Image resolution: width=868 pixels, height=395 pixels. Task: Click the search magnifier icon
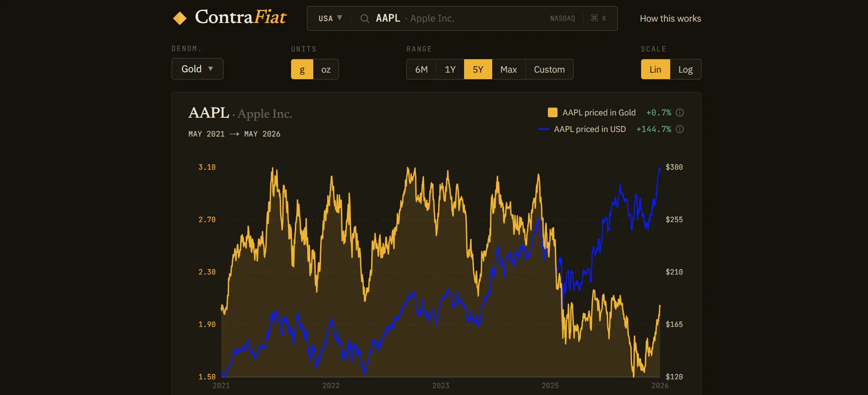365,18
